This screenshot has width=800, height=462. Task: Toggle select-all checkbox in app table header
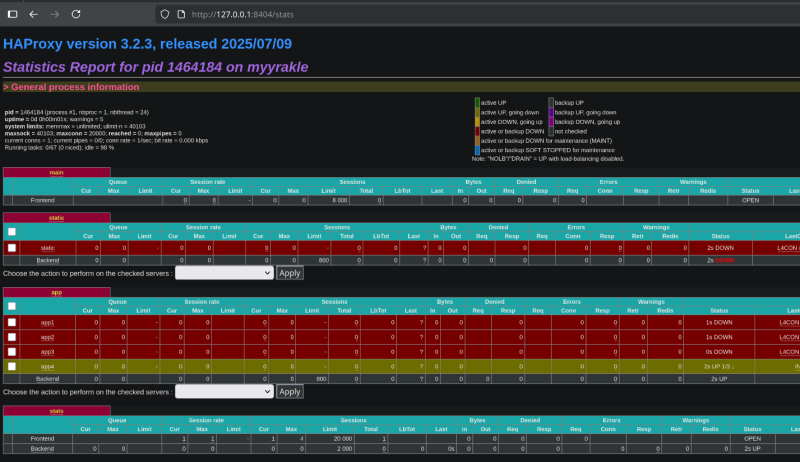[12, 306]
